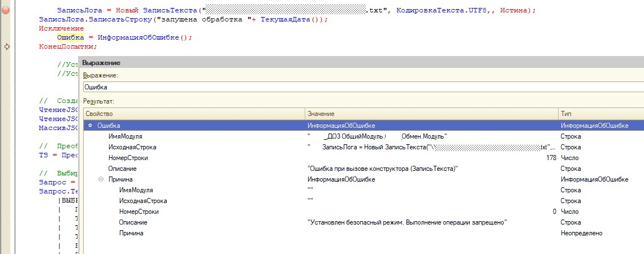Select the Описание row about конструктора ЗаписьТекста
The height and width of the screenshot is (254, 644).
tap(364, 169)
